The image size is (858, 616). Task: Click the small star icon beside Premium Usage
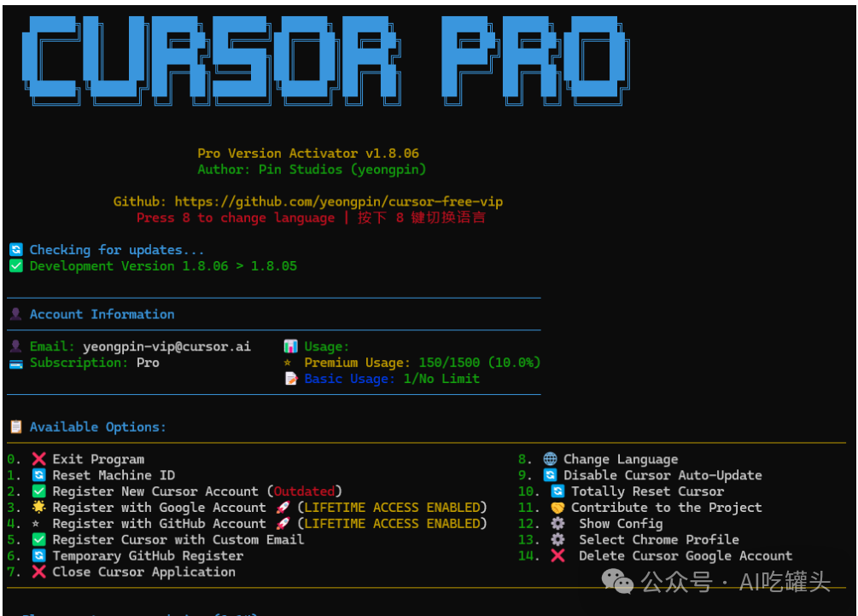coord(287,362)
